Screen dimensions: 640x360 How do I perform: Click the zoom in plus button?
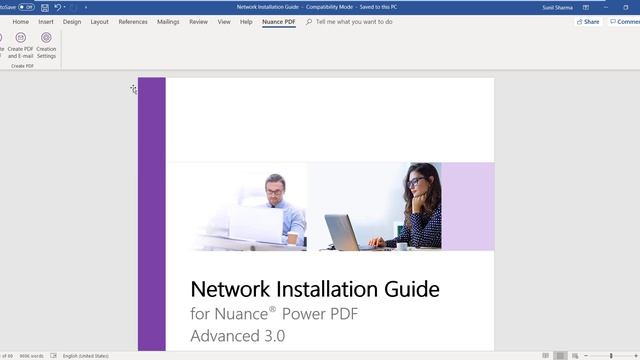coord(636,356)
